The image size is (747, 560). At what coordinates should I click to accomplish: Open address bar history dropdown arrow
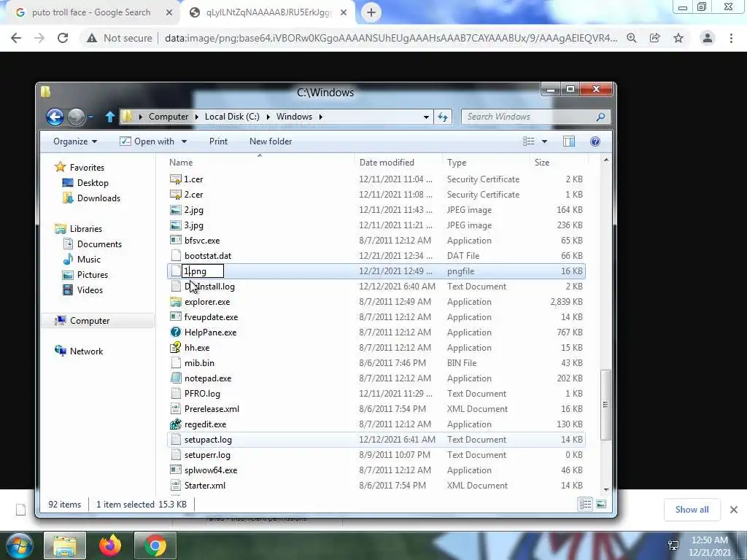(x=426, y=117)
